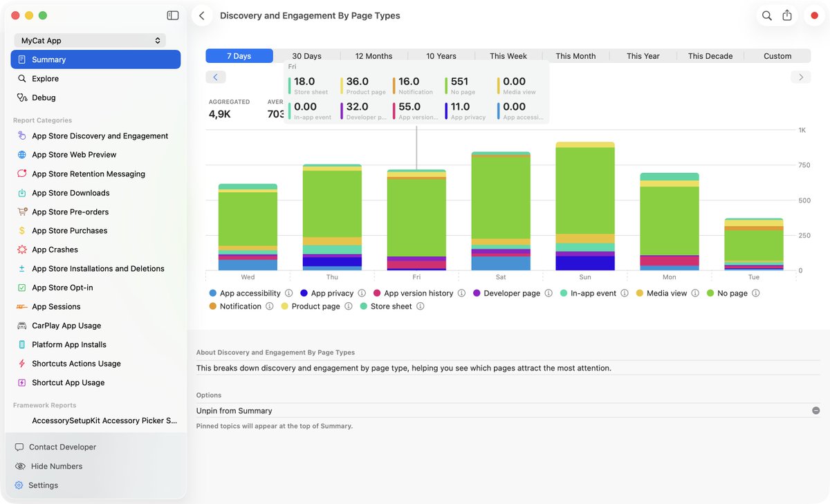Select the This Week range tab
Image resolution: width=830 pixels, height=504 pixels.
click(508, 56)
